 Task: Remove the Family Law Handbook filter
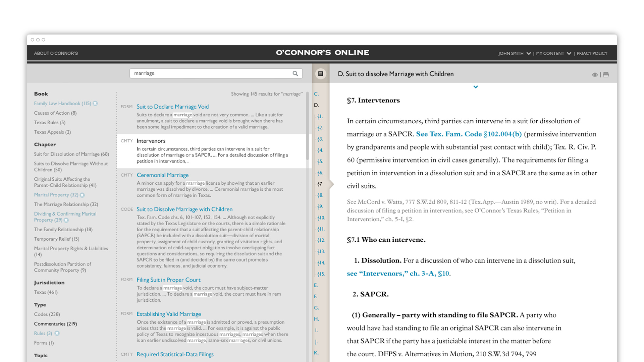[x=95, y=104]
